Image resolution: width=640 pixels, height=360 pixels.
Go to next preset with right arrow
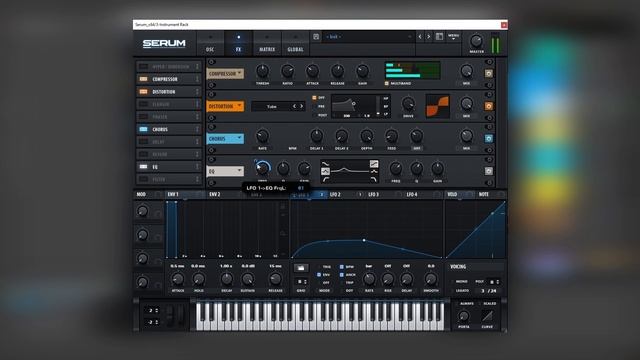tap(429, 37)
